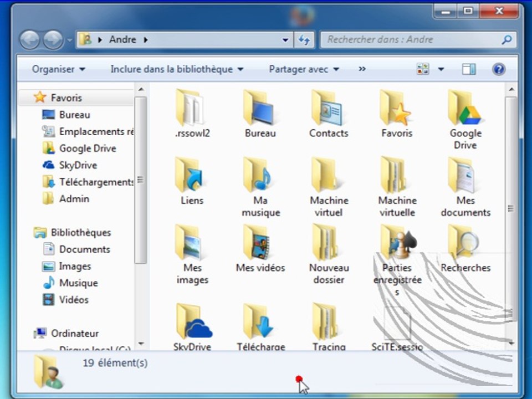Click the Andre user folder icon in details pane

point(48,372)
